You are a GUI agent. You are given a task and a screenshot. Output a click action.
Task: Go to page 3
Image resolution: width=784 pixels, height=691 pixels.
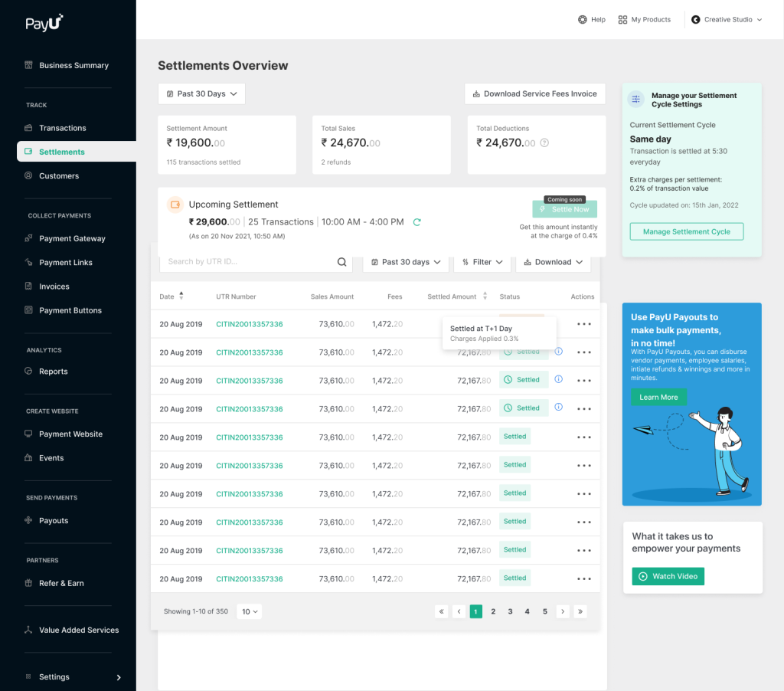tap(510, 612)
